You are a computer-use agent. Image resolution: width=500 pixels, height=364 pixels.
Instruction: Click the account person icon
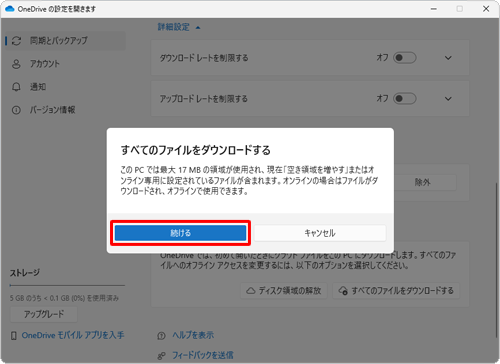pos(16,64)
